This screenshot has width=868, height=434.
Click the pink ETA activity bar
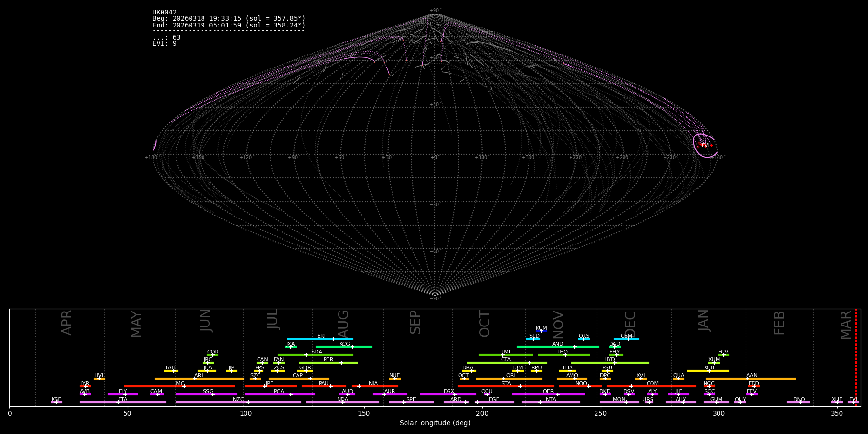(x=123, y=402)
